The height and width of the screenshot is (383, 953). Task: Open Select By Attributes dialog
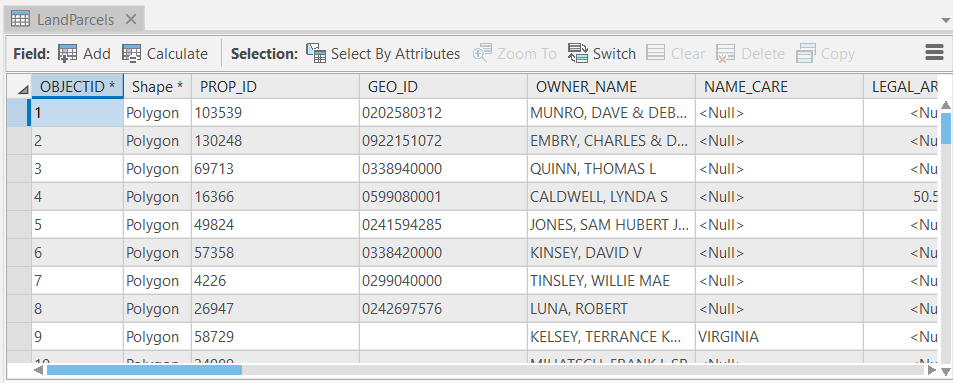pos(383,53)
